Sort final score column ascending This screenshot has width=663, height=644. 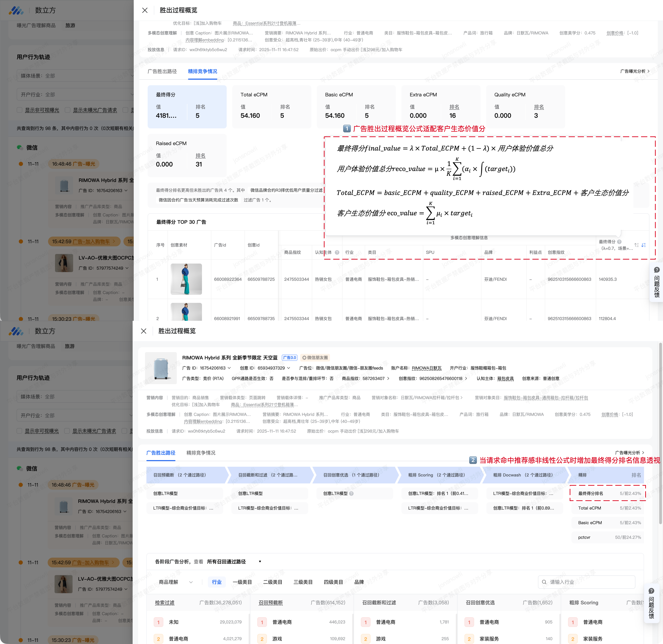click(637, 245)
